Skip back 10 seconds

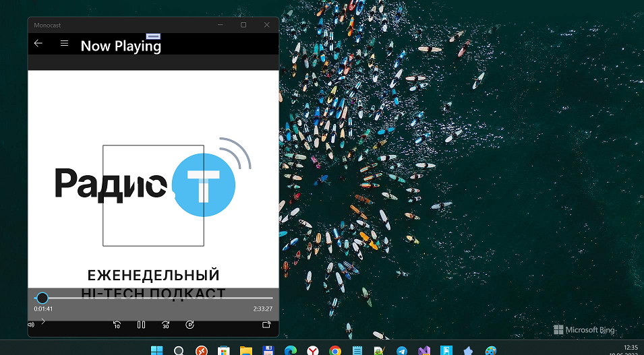click(x=117, y=325)
